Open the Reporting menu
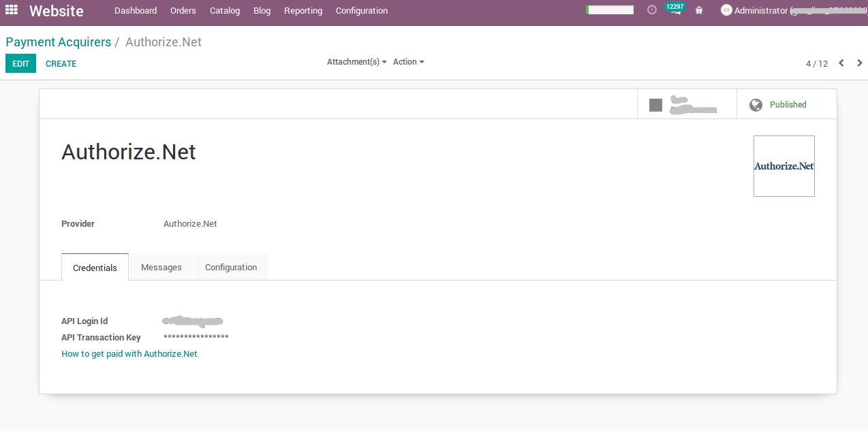The image size is (868, 431). (303, 10)
